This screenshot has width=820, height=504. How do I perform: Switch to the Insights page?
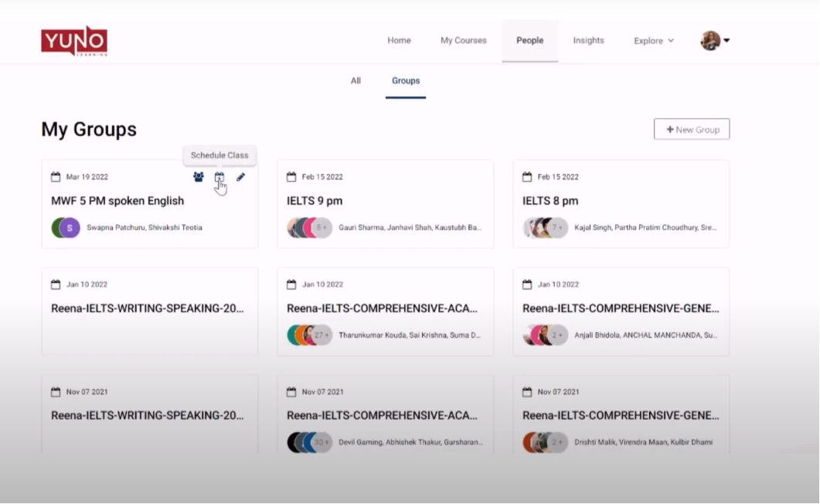[588, 41]
